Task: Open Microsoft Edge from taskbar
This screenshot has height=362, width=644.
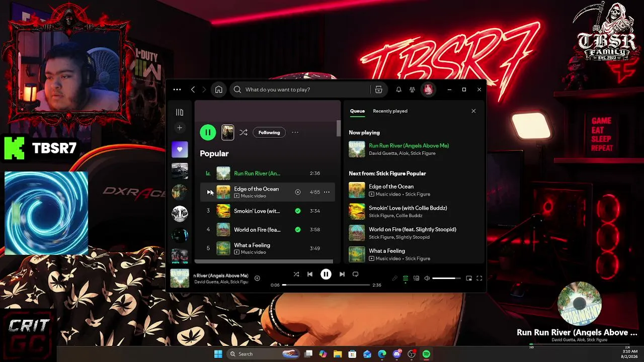Action: tap(382, 354)
